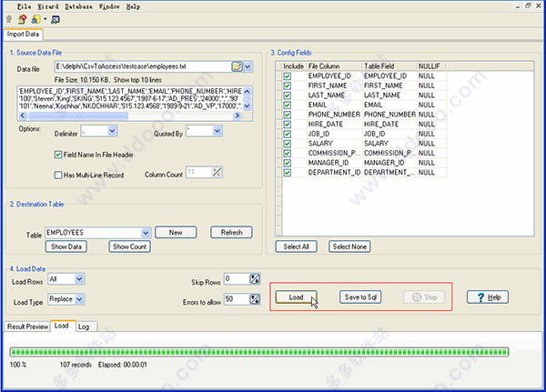Viewport: 546px width, 392px height.
Task: Click the Show Data button
Action: click(x=66, y=246)
